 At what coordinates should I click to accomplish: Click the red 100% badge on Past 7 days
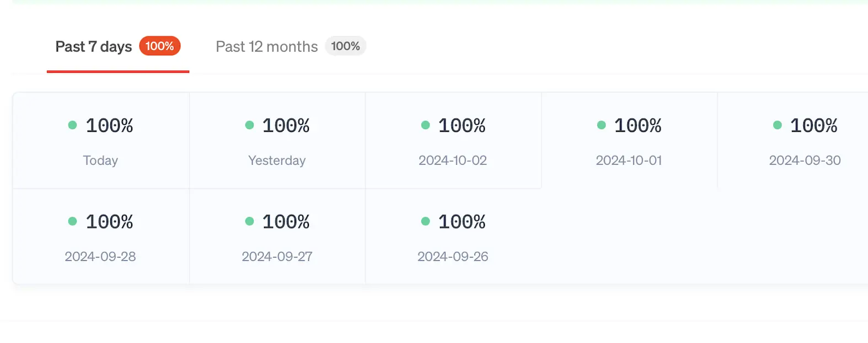(x=160, y=46)
